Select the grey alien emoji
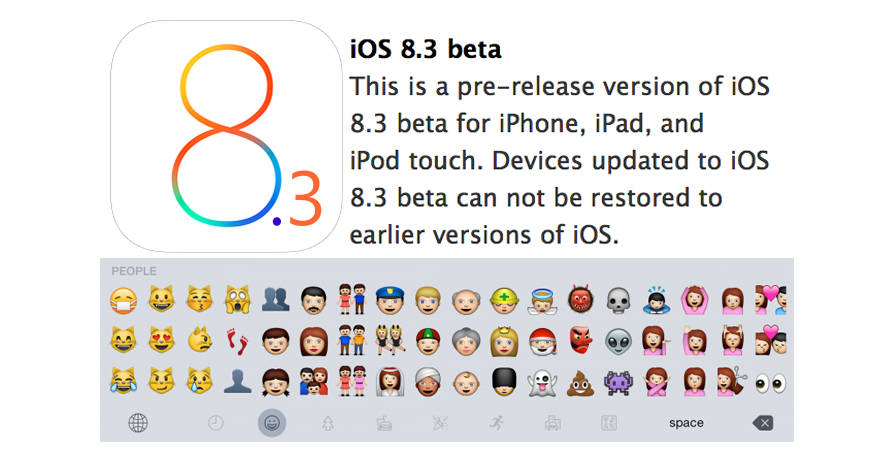The width and height of the screenshot is (894, 463). point(618,340)
